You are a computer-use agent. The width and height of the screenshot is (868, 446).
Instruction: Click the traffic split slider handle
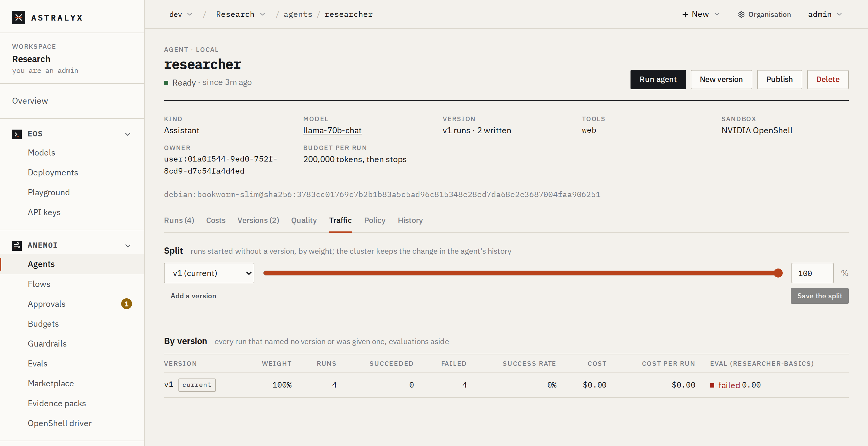[x=778, y=273]
